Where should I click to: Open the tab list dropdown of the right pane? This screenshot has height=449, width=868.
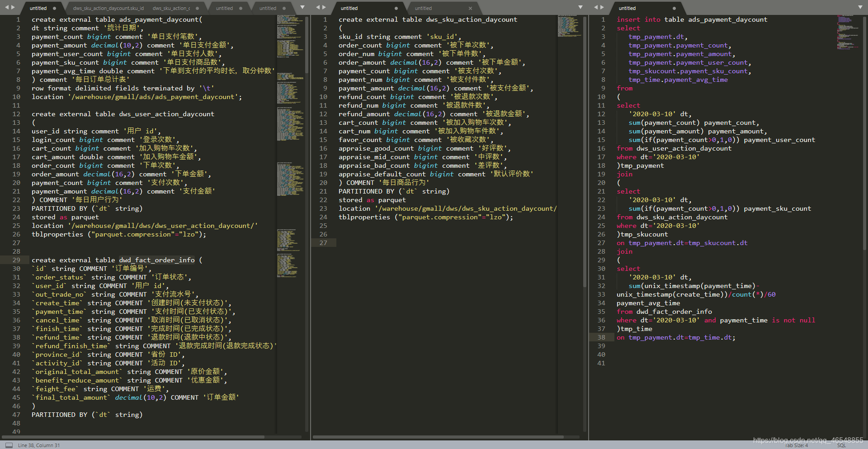pyautogui.click(x=860, y=7)
